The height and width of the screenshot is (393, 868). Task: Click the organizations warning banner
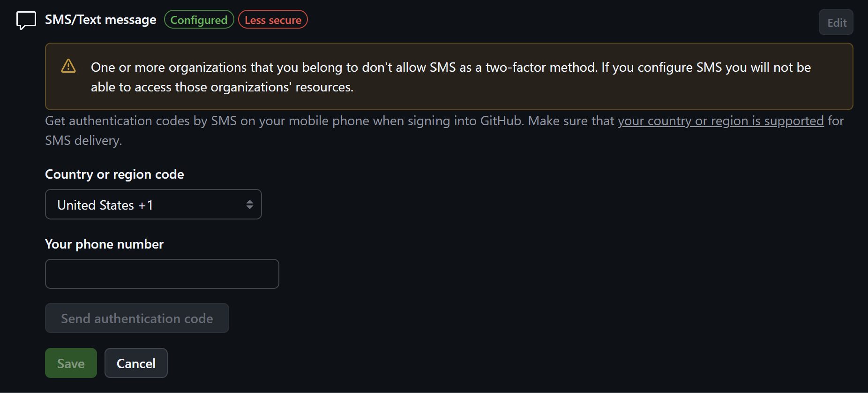pyautogui.click(x=449, y=76)
